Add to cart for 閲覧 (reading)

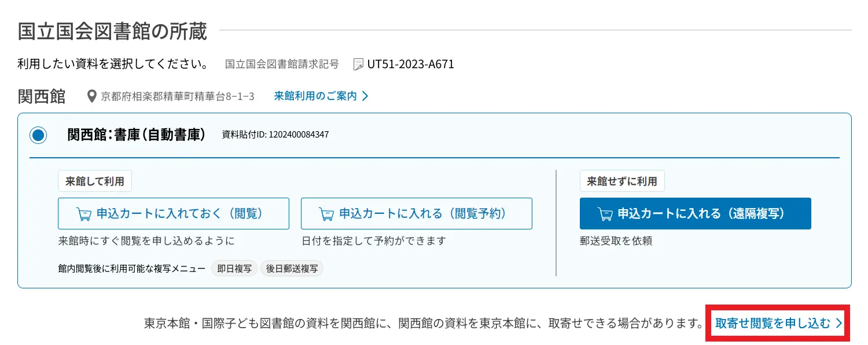[174, 214]
